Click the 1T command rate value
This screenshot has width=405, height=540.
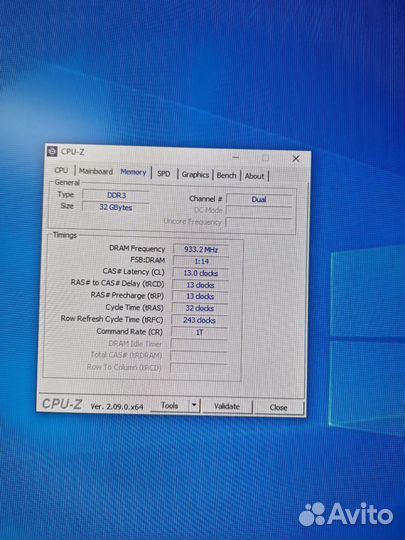(x=199, y=332)
